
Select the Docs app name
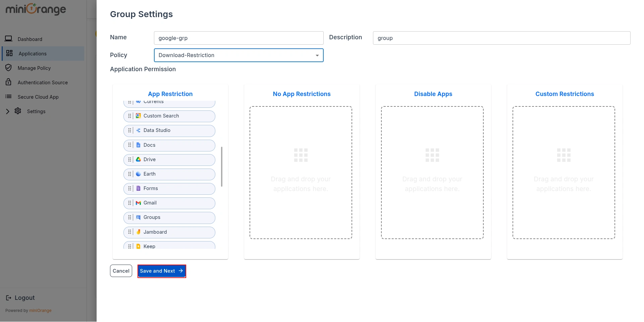[x=150, y=145]
